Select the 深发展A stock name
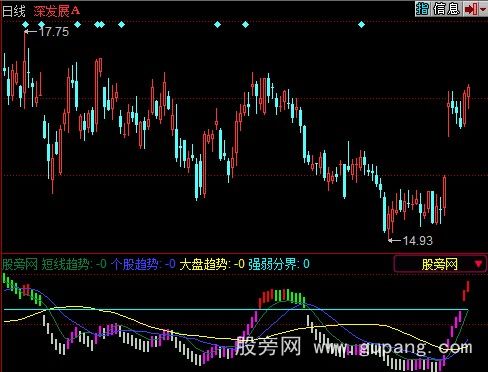Screen dimensions: 488x372 coord(57,11)
